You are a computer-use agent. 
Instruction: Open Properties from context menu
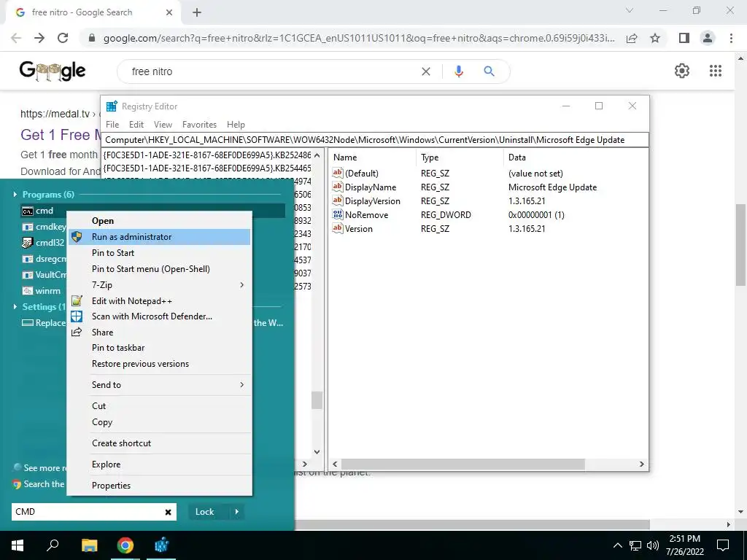(159, 485)
